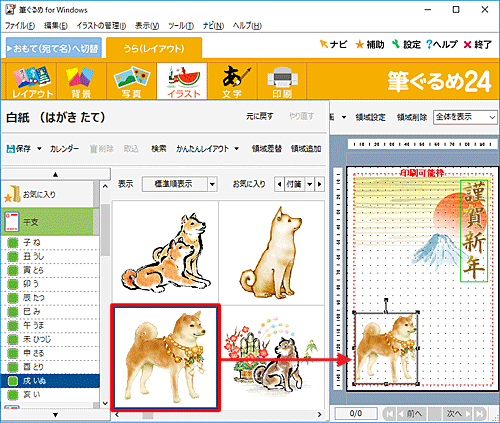Screen dimensions: 500x423
Task: Open the ツール(T) menu
Action: tap(181, 26)
